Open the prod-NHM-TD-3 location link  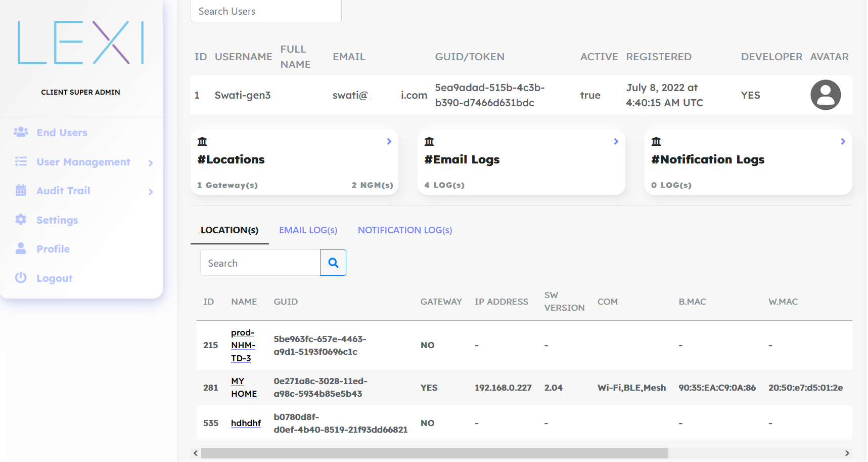point(243,345)
